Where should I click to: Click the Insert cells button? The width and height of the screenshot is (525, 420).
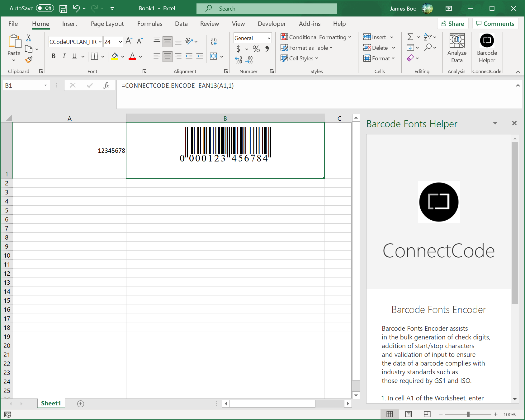(375, 37)
